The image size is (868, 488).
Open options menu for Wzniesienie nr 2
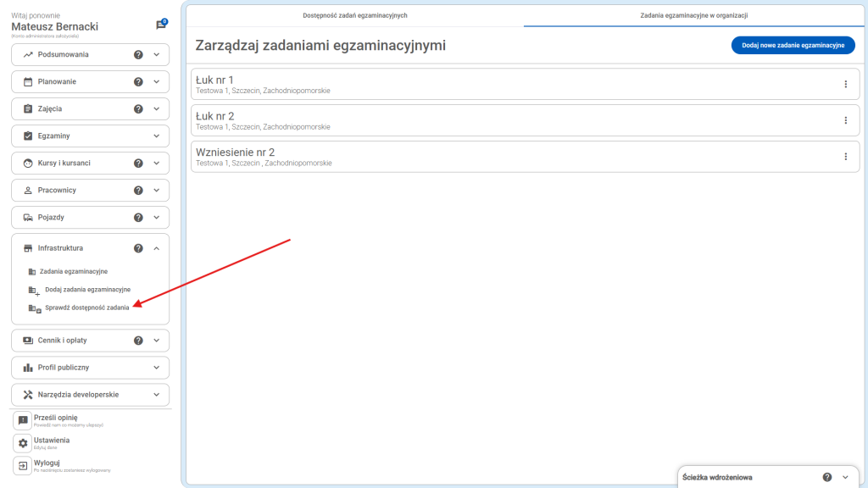(x=845, y=157)
